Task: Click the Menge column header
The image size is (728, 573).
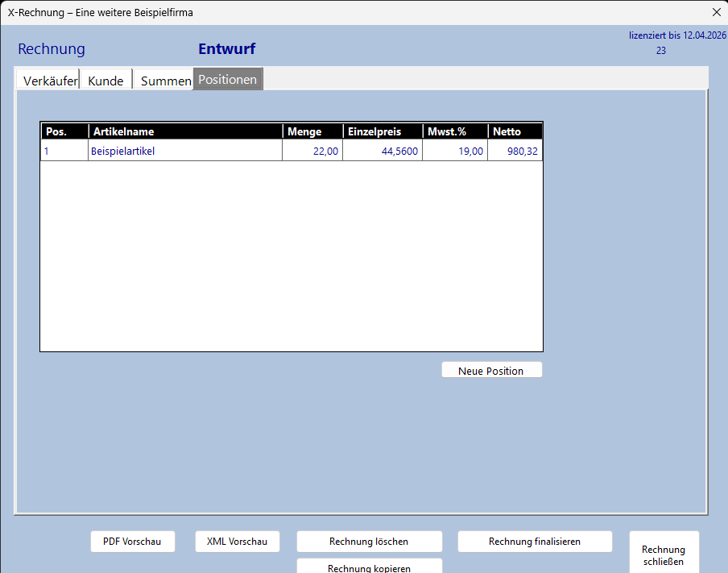Action: (312, 131)
